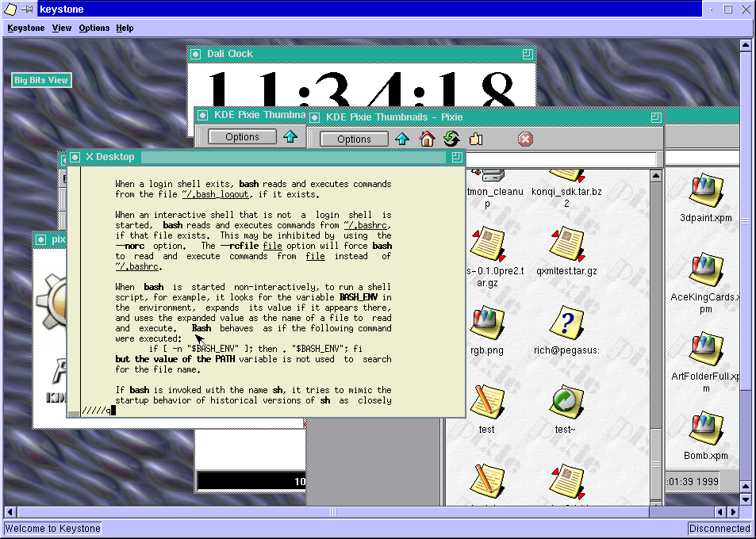Open the Options menu in the Keystone menu bar
The image size is (756, 539).
point(94,28)
